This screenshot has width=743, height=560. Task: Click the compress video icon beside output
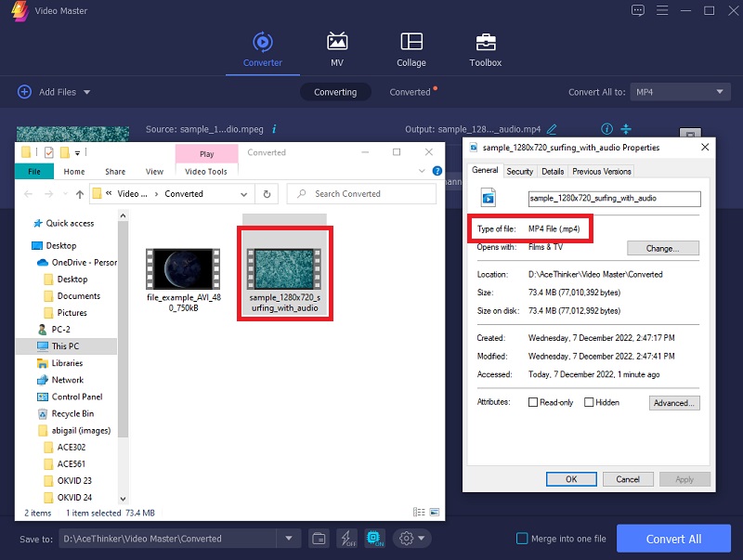click(x=626, y=129)
